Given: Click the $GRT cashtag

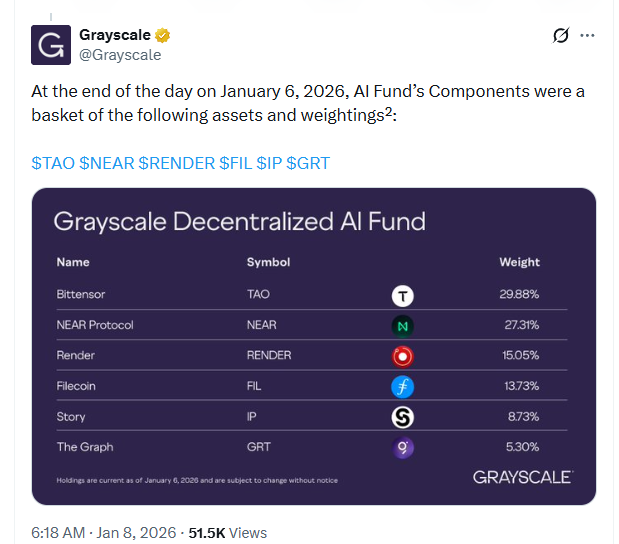Looking at the screenshot, I should point(308,162).
